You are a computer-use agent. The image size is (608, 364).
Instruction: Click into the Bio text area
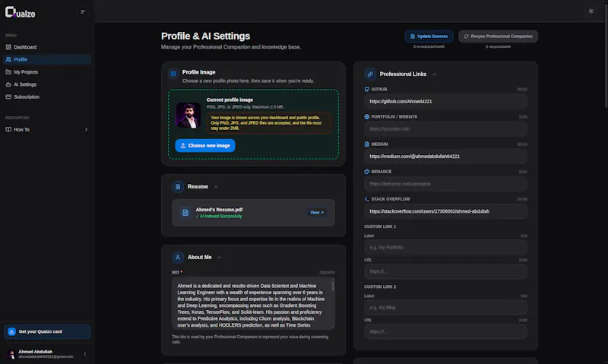click(x=253, y=303)
